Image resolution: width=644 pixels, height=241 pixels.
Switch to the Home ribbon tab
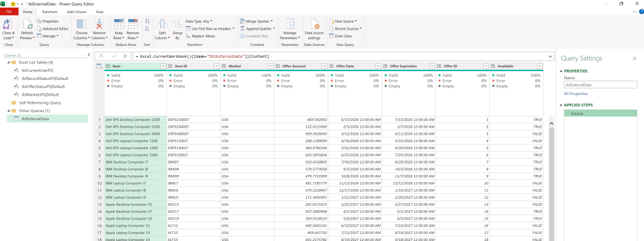[28, 12]
